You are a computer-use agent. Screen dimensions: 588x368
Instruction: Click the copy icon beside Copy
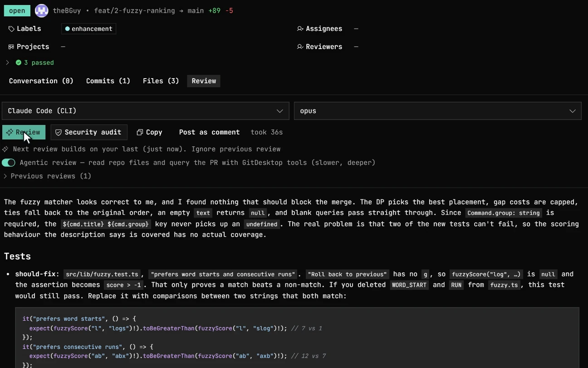[x=140, y=132]
